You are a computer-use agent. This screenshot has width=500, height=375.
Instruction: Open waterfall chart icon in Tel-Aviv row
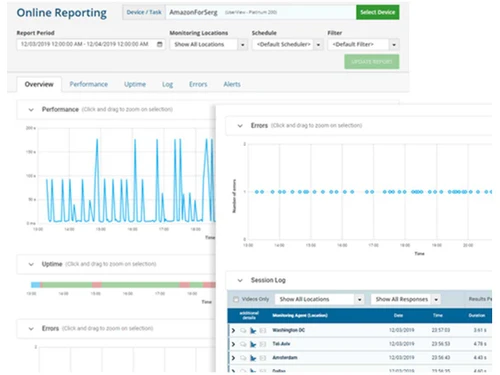(x=253, y=344)
